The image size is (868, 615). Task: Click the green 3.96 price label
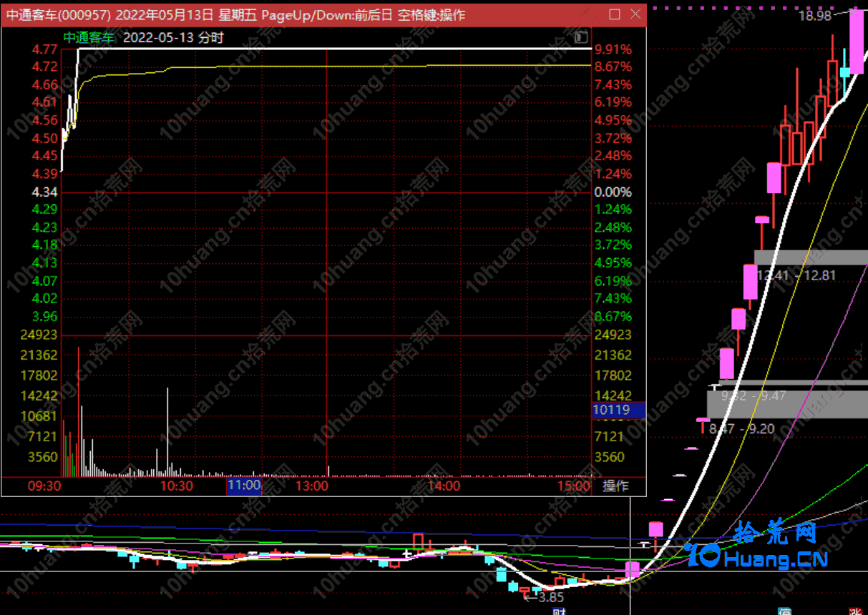(x=45, y=317)
